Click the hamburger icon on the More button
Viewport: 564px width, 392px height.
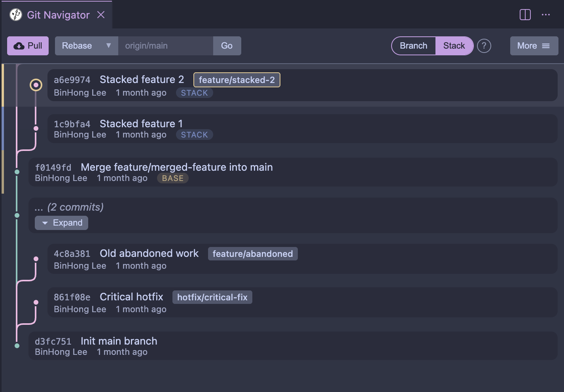[546, 46]
